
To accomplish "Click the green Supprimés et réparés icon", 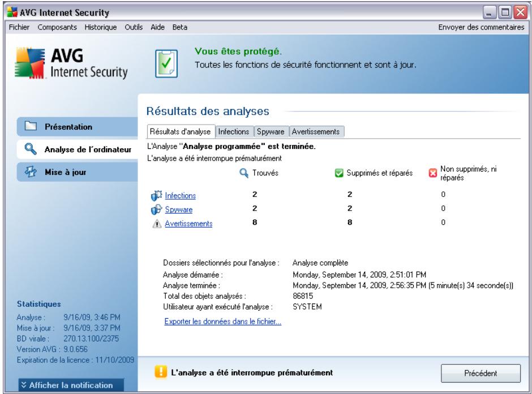I will pos(339,173).
